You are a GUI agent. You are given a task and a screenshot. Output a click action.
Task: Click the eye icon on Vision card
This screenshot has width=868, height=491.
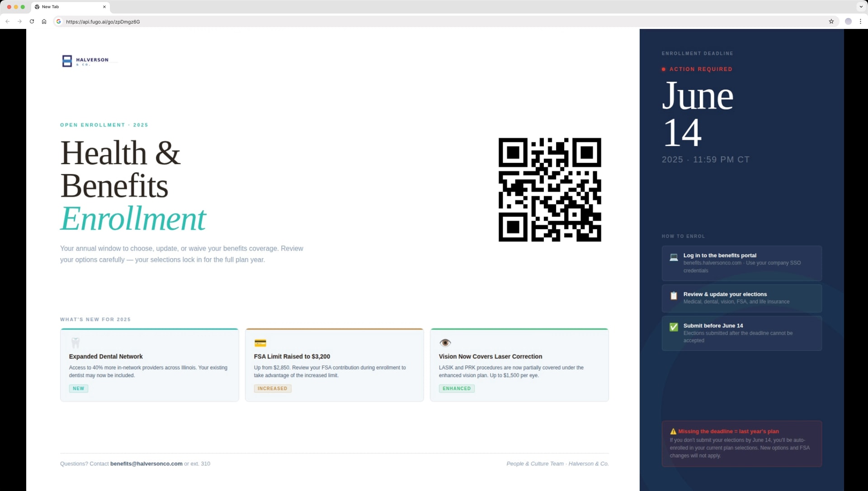[445, 343]
